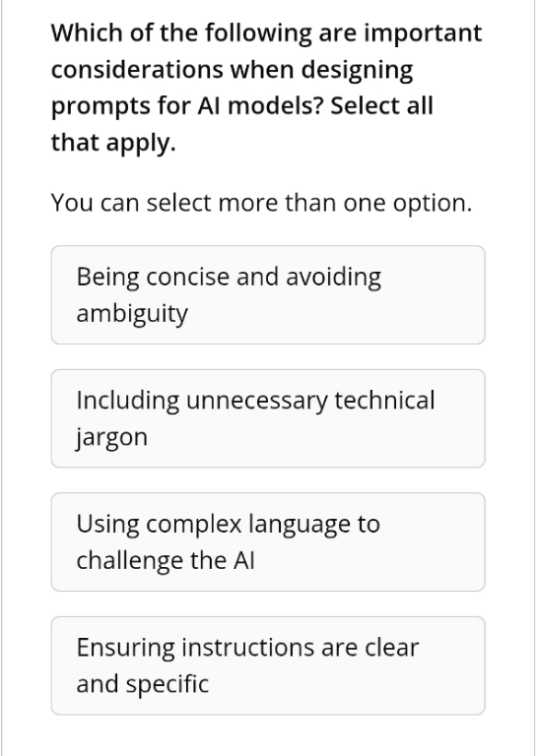Click the word 'jargon' in second option
536x756 pixels.
tap(112, 438)
